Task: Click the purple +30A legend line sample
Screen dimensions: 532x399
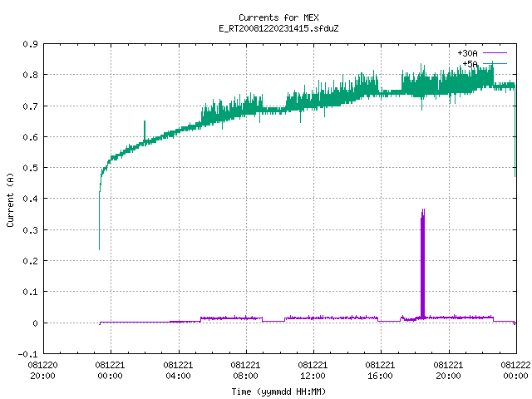Action: (x=495, y=53)
